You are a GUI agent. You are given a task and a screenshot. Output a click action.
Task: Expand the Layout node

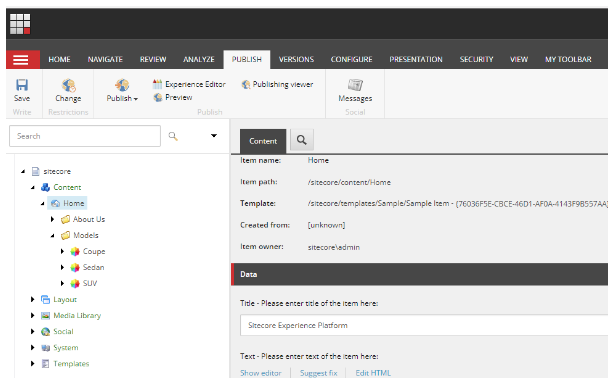33,300
